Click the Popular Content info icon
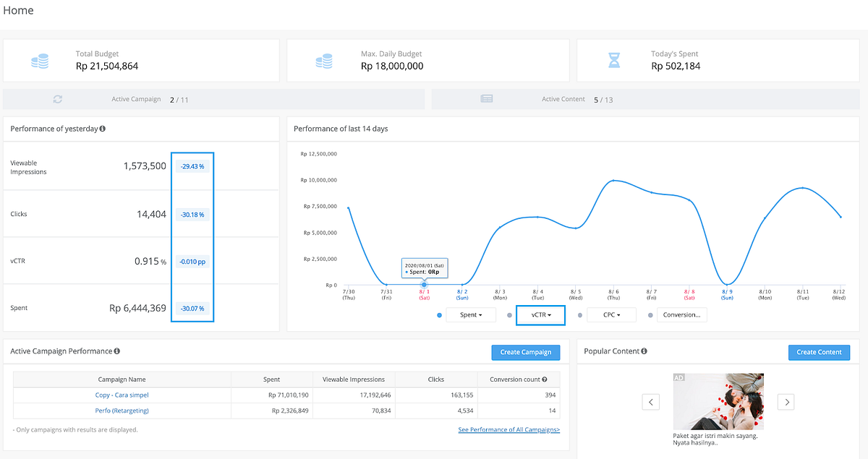This screenshot has height=459, width=868. tap(644, 351)
